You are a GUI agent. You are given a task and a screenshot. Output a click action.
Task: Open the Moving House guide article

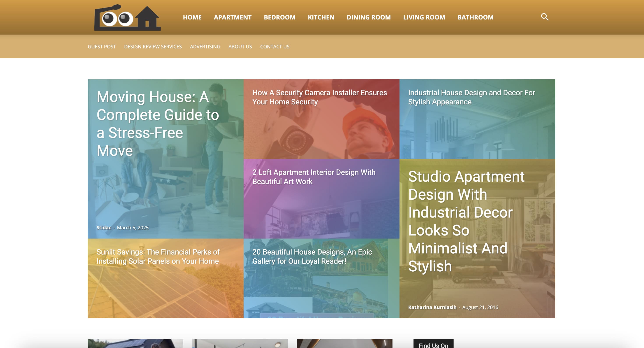[158, 123]
